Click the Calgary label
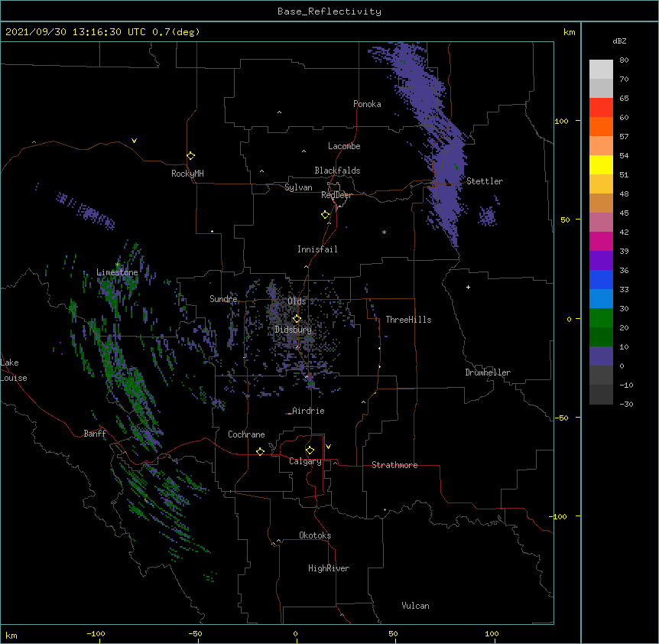This screenshot has height=644, width=659. point(305,461)
